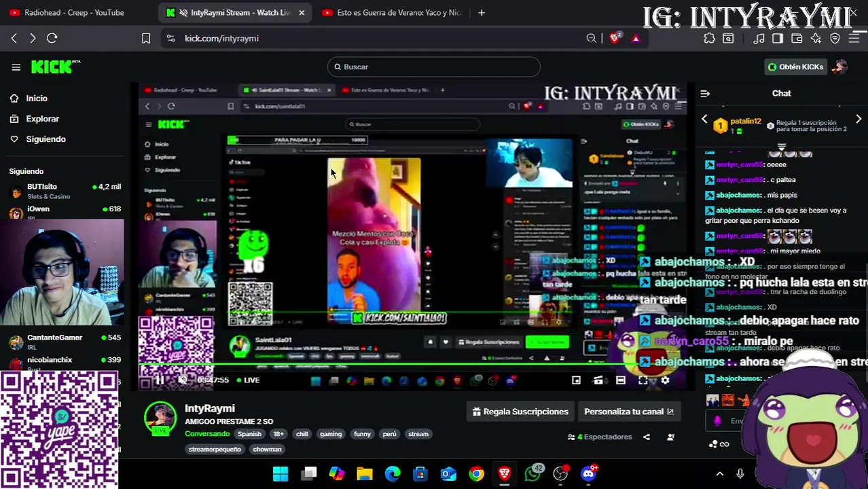Jump to LIVE indicator in player
The height and width of the screenshot is (489, 868).
(248, 380)
